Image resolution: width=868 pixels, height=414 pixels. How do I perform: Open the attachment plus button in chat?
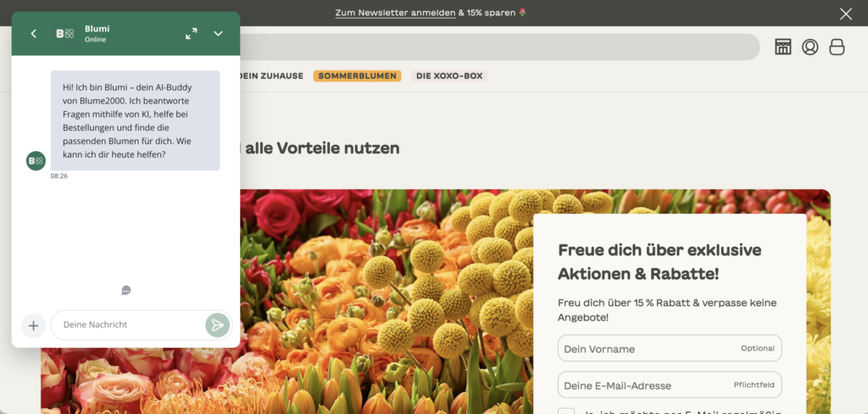(x=33, y=325)
